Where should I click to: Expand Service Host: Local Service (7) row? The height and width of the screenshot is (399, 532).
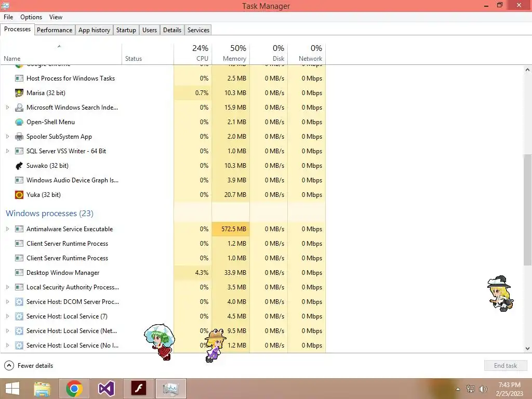click(7, 316)
